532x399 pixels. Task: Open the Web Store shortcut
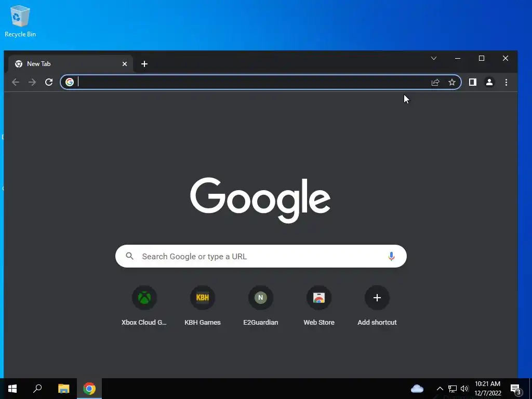tap(319, 307)
